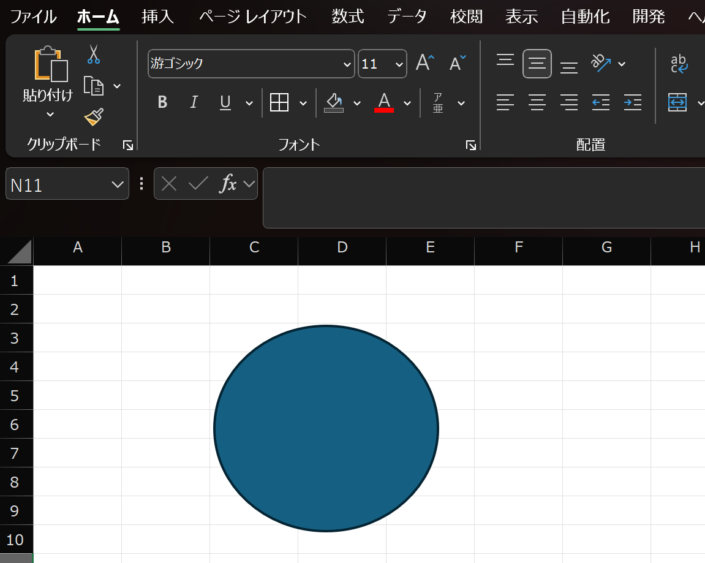Switch to the 校閲 tab
Image resolution: width=705 pixels, height=563 pixels.
click(466, 17)
